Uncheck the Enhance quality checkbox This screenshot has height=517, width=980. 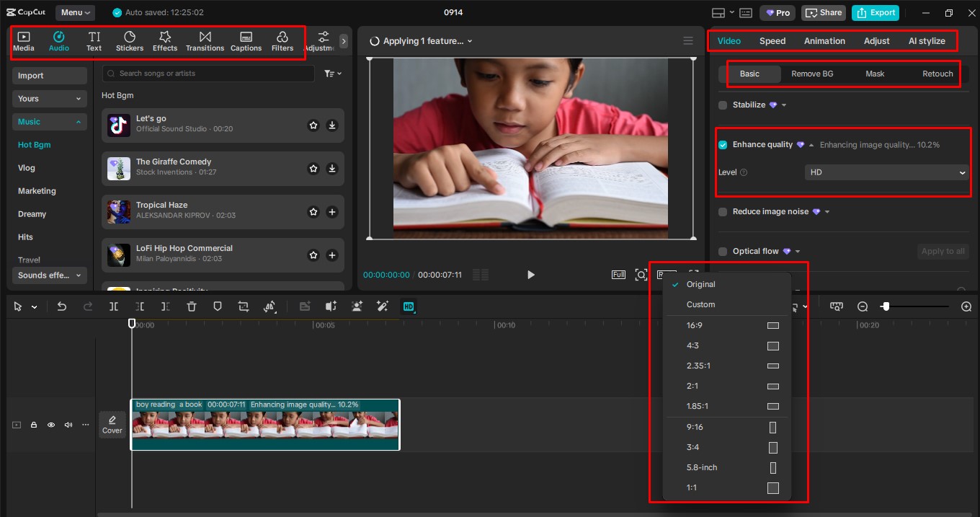point(723,145)
